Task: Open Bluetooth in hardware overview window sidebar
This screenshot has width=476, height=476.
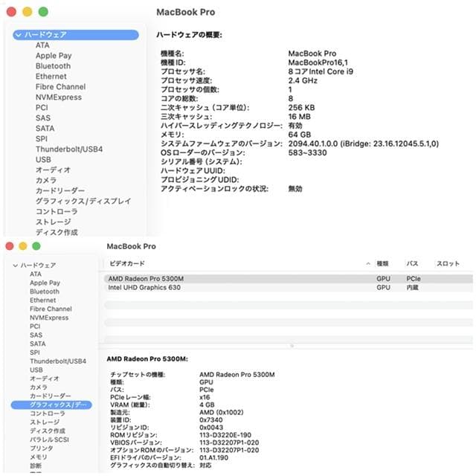Action: (53, 66)
